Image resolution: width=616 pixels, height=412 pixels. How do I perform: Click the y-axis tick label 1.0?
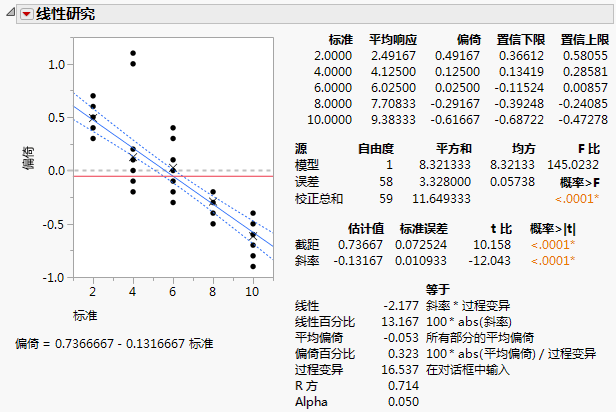(56, 64)
